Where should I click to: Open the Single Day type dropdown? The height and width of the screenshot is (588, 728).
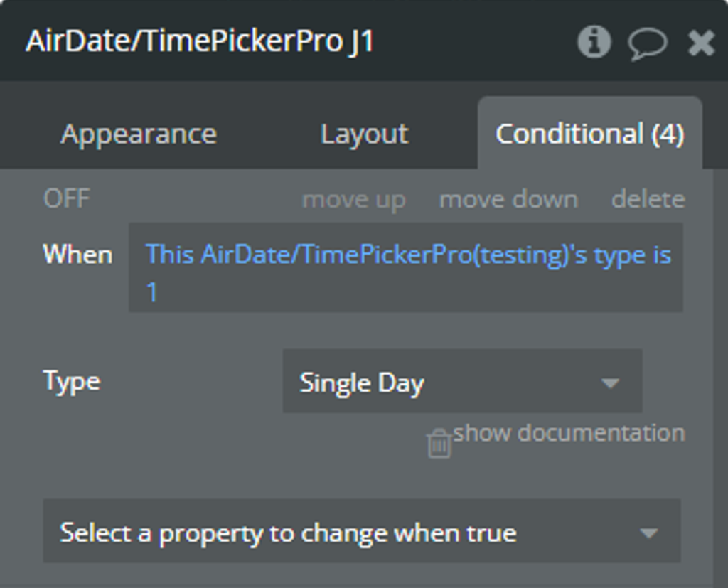(x=462, y=381)
